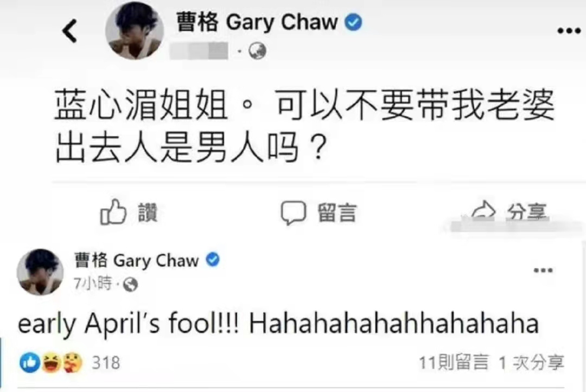Go back using the top-left arrow
Viewport: 586px width, 392px height.
point(70,31)
